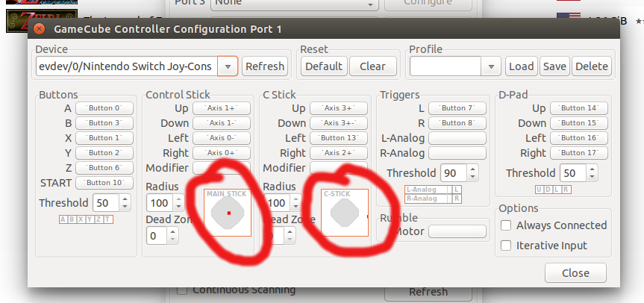This screenshot has height=303, width=644.
Task: Click the C-STICK preview display
Action: point(345,213)
